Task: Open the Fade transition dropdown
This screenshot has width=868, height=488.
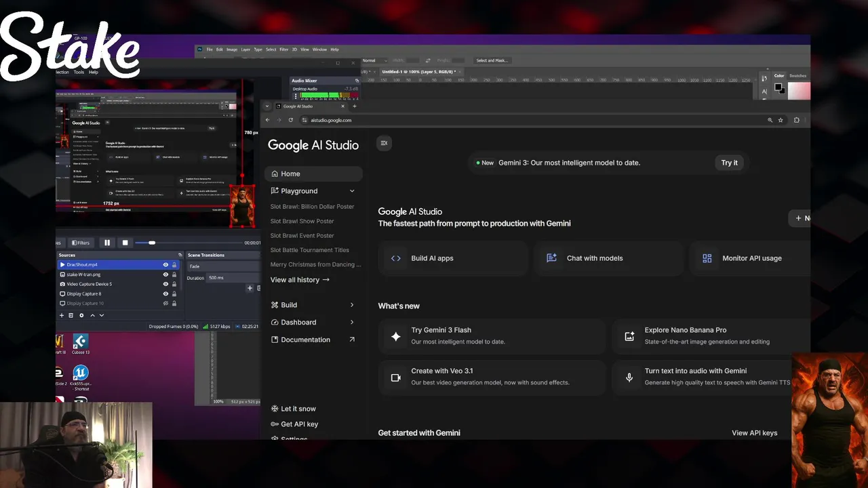Action: point(223,266)
